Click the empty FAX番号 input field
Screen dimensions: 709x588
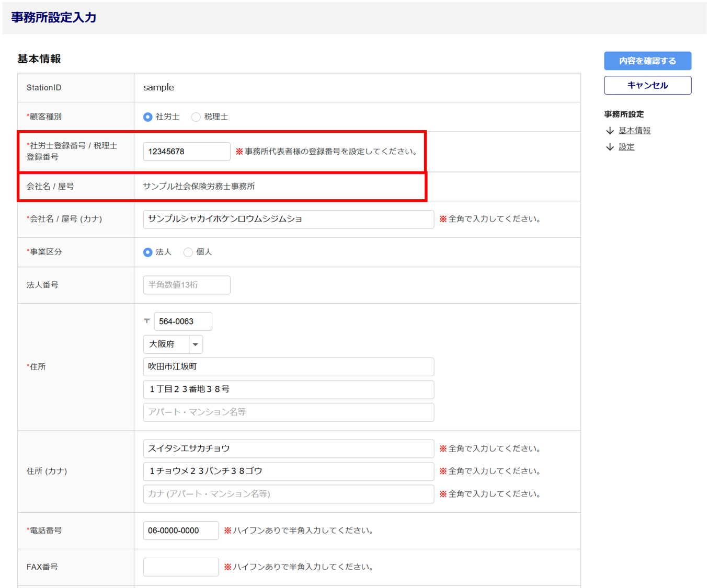[x=180, y=567]
